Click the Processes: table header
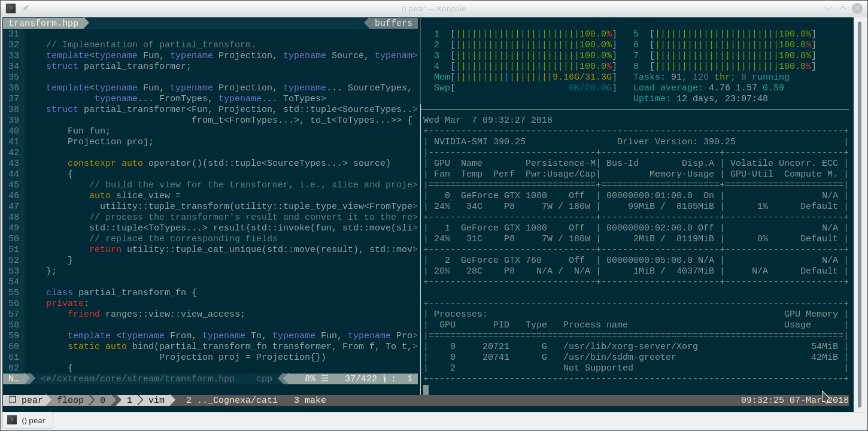868x431 pixels. pyautogui.click(x=460, y=314)
